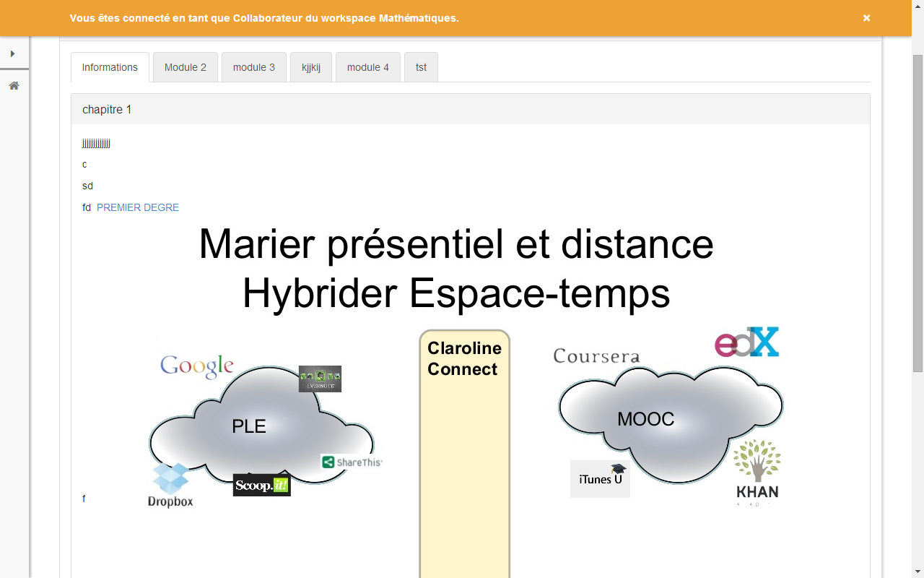Expand the left sidebar arrow
Screen dimensions: 924x578
(13, 53)
